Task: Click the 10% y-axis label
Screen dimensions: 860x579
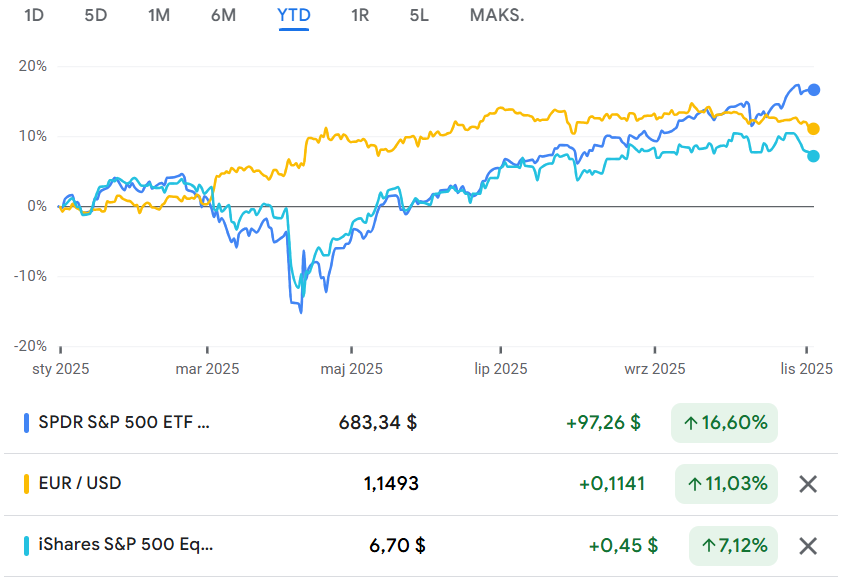Action: pyautogui.click(x=32, y=136)
